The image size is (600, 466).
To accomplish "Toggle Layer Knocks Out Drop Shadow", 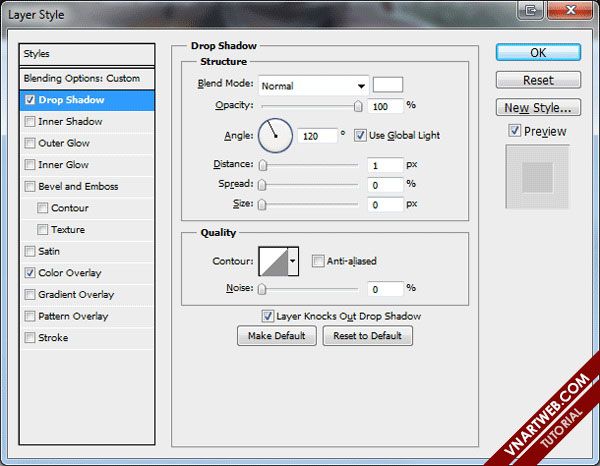I will point(268,316).
